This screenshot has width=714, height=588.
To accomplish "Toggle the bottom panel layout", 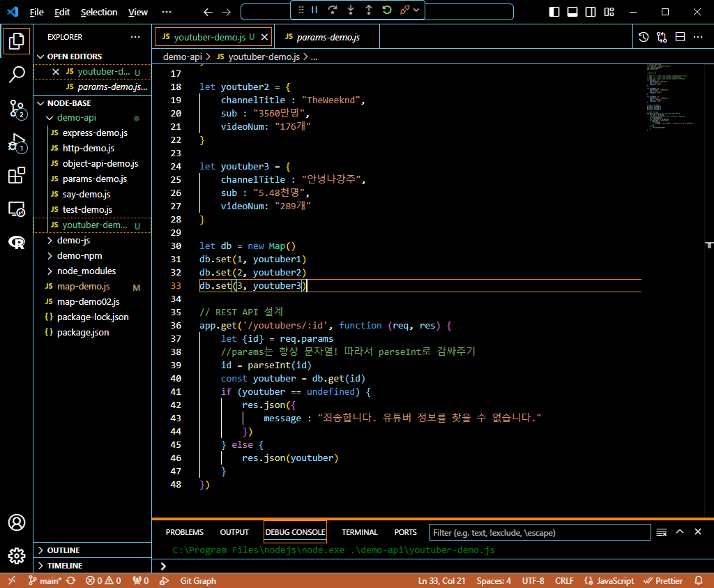I will [572, 12].
